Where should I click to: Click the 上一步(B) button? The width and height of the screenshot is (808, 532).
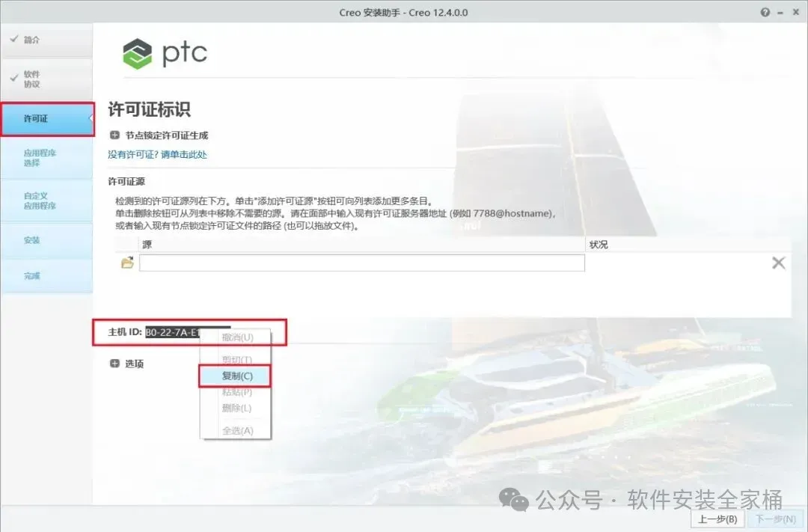click(x=717, y=519)
